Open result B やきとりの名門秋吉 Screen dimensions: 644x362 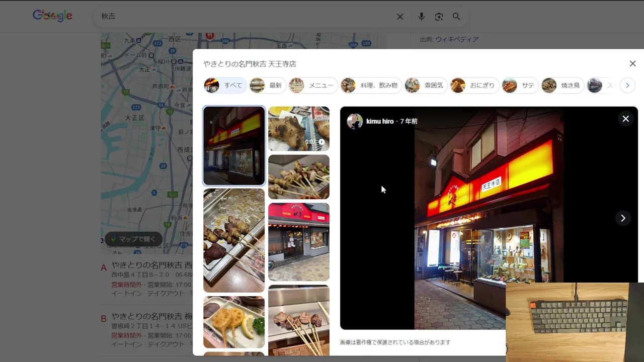[151, 316]
